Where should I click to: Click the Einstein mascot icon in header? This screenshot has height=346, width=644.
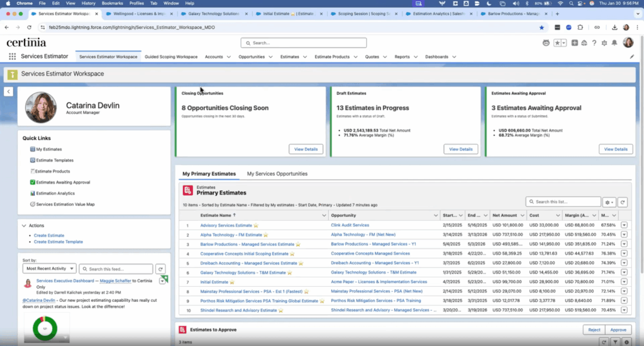pos(546,43)
